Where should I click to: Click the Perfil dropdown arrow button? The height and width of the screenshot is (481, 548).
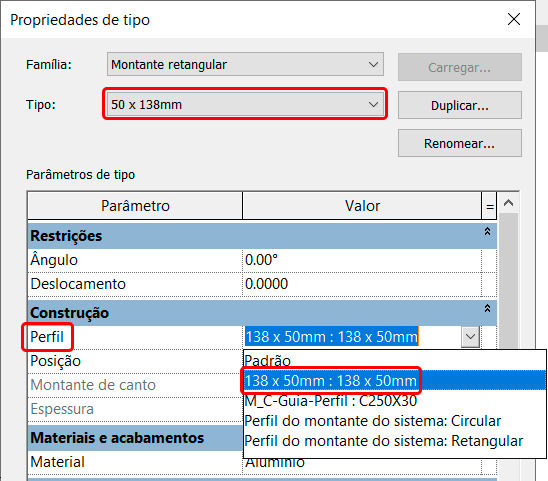[x=470, y=337]
